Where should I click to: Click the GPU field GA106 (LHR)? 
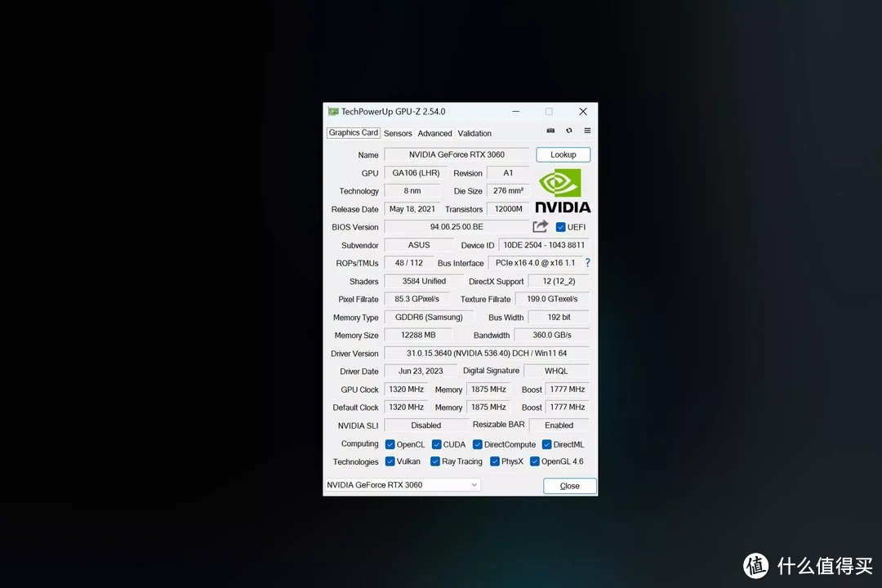point(416,173)
